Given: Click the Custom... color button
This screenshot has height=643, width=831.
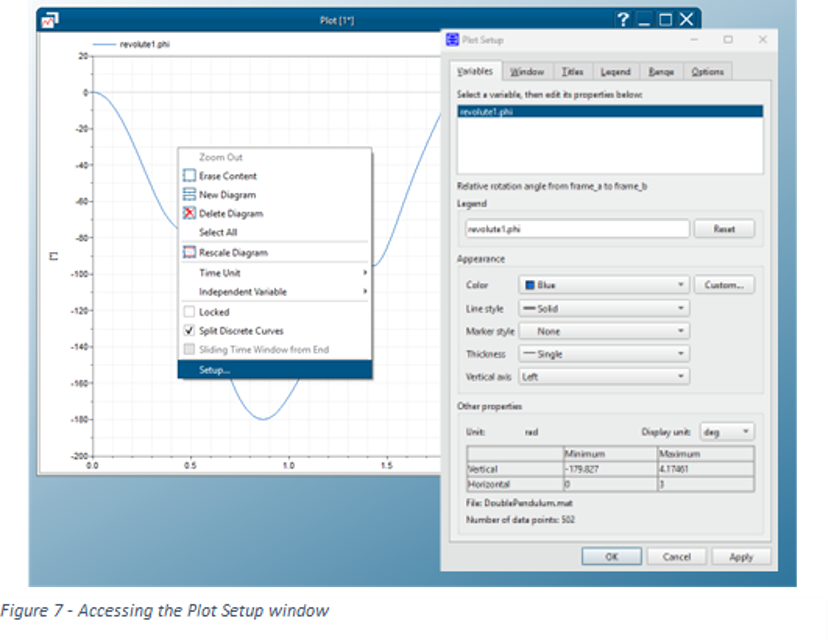Looking at the screenshot, I should click(x=724, y=285).
